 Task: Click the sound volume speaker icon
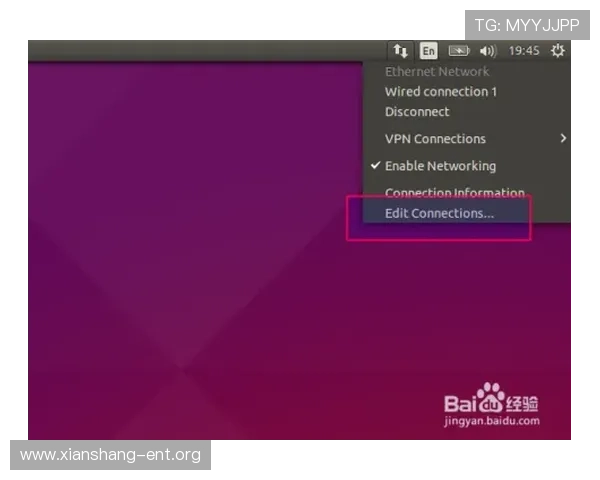point(488,51)
